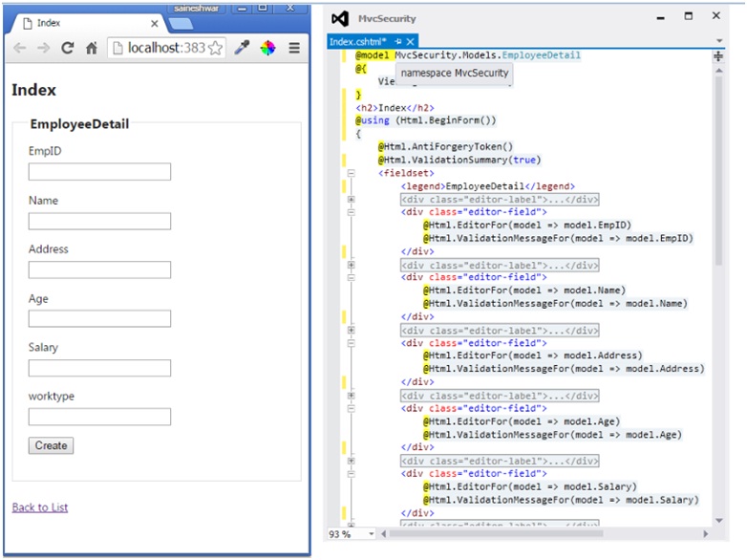Collapse the fieldset block
Viewport: 747px width, 560px height.
click(352, 173)
